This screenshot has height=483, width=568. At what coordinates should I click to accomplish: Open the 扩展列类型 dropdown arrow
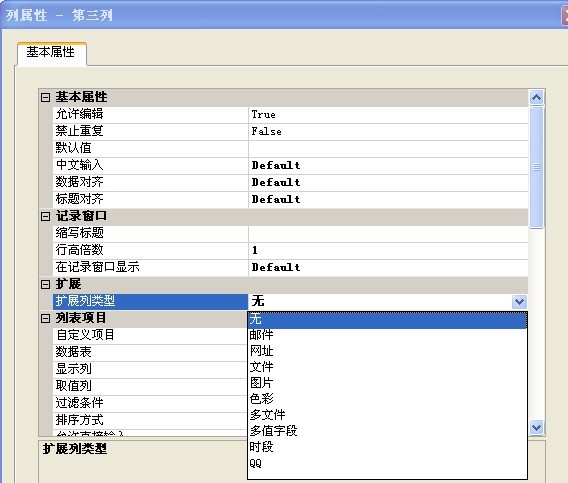pos(519,301)
